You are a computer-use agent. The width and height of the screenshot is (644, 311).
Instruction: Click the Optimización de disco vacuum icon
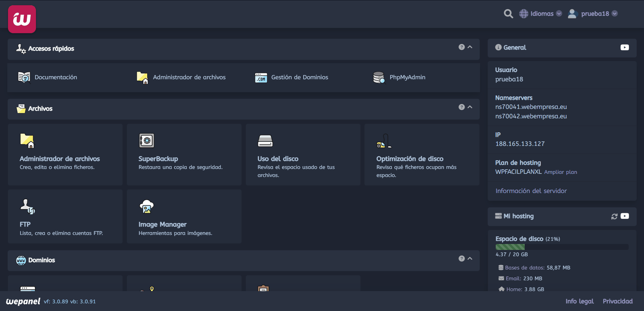point(384,141)
